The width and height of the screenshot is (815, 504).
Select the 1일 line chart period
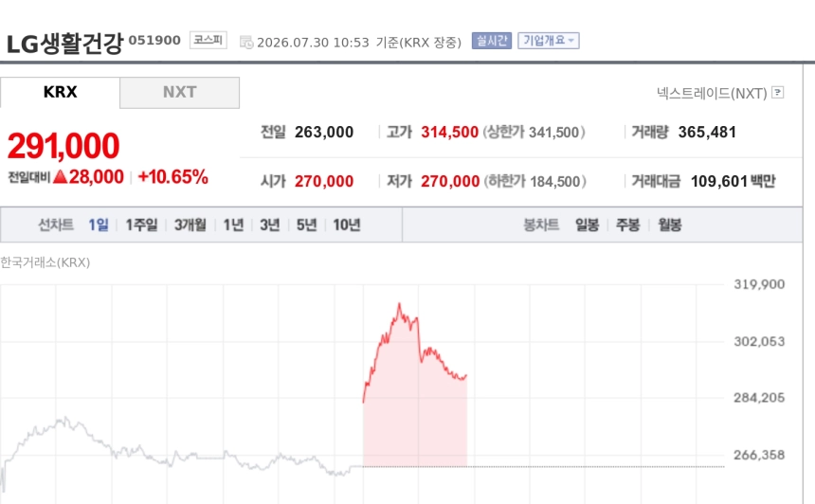(99, 225)
